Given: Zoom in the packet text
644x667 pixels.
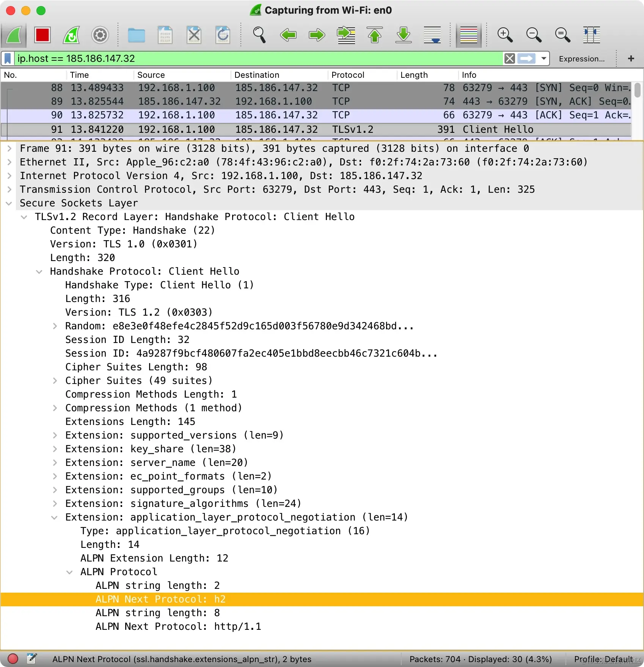Looking at the screenshot, I should [x=505, y=35].
